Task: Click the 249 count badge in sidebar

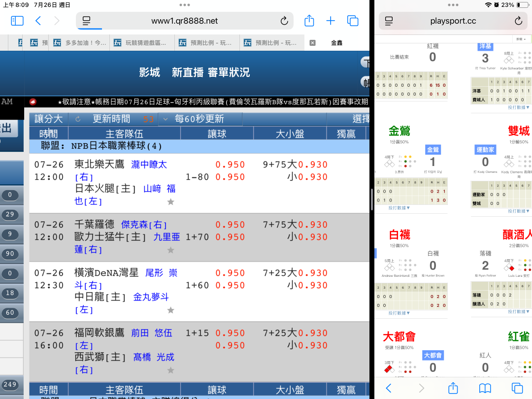Action: 10,384
